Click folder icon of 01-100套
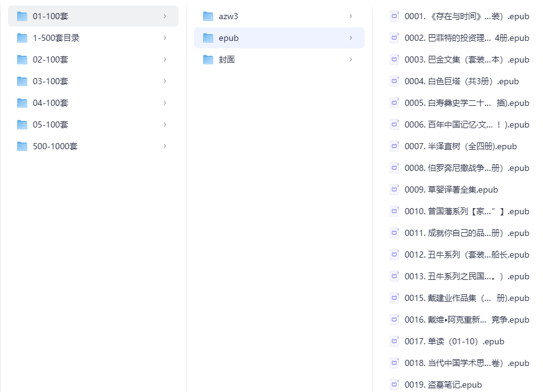This screenshot has width=543, height=392. pos(22,16)
